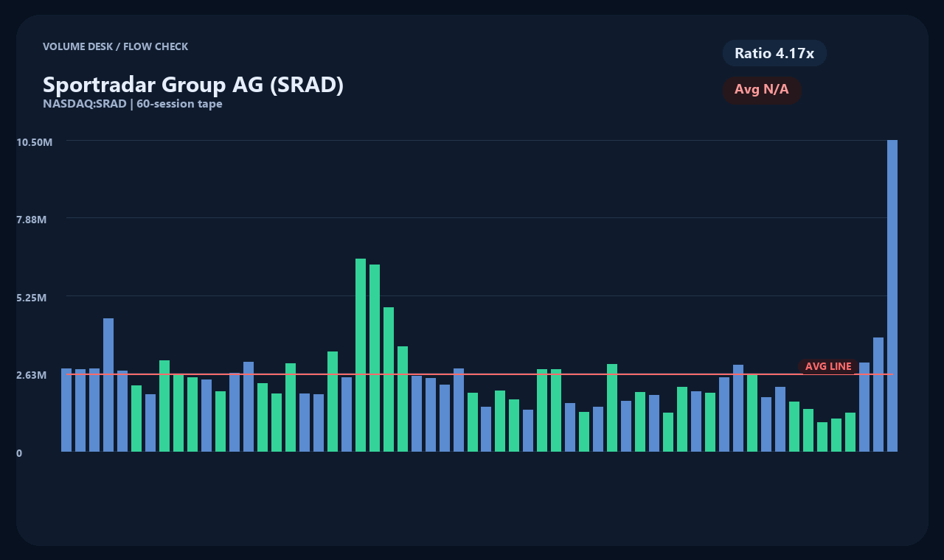The height and width of the screenshot is (560, 944).
Task: Click the Ratio 4.17x badge
Action: 774,53
